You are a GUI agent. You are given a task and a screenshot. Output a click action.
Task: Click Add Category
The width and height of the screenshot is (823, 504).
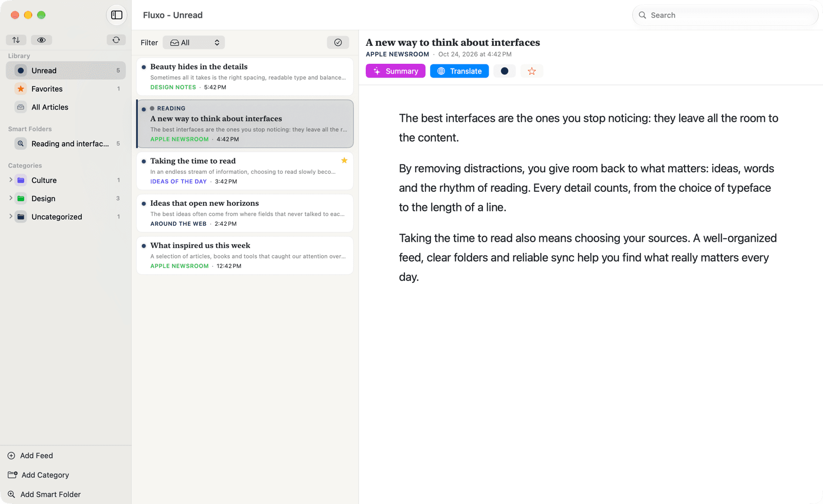point(39,475)
